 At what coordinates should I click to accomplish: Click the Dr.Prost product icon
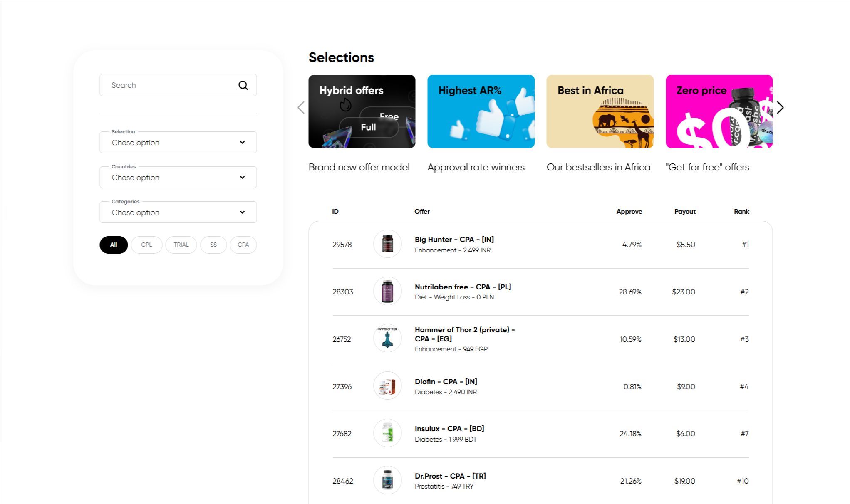coord(387,480)
